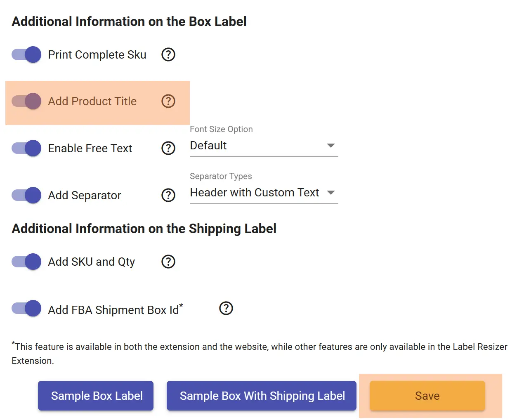Open help icon for Add SKU and Qty
This screenshot has height=420, width=524.
coord(168,262)
